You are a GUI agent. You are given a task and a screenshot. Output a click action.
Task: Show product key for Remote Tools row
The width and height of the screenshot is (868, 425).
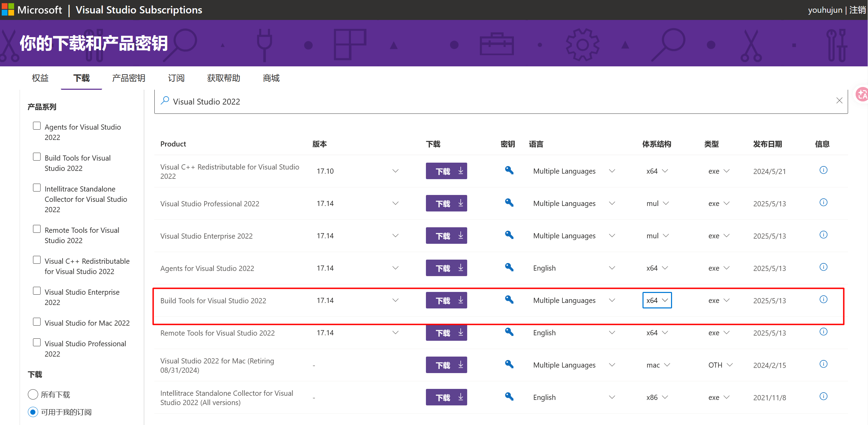click(509, 332)
